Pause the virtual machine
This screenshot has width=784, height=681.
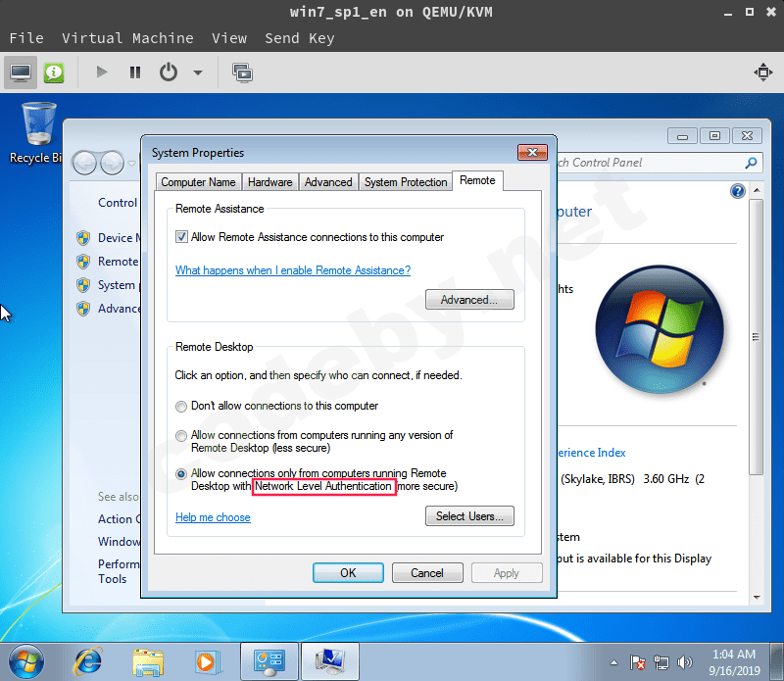(135, 73)
